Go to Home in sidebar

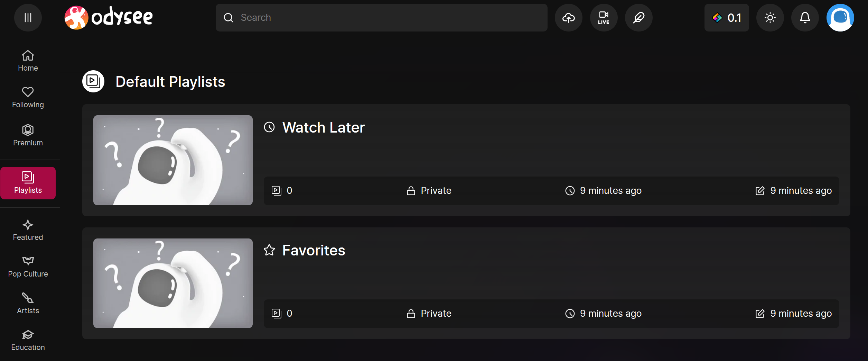[28, 61]
